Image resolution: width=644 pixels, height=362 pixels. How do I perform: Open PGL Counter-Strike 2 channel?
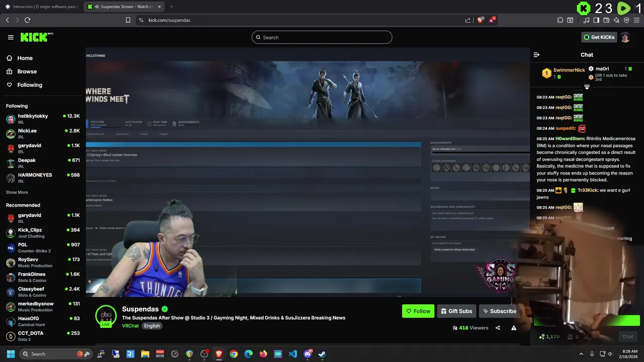(x=43, y=247)
